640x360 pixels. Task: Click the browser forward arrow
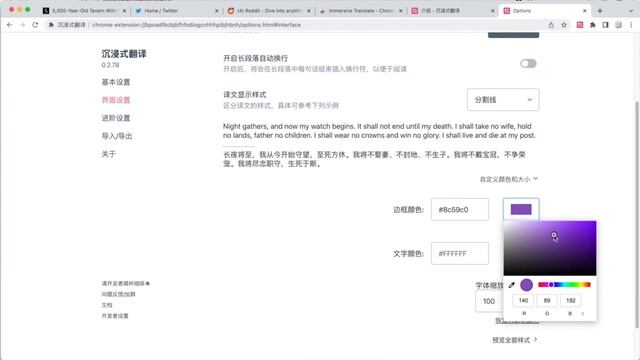[x=22, y=25]
